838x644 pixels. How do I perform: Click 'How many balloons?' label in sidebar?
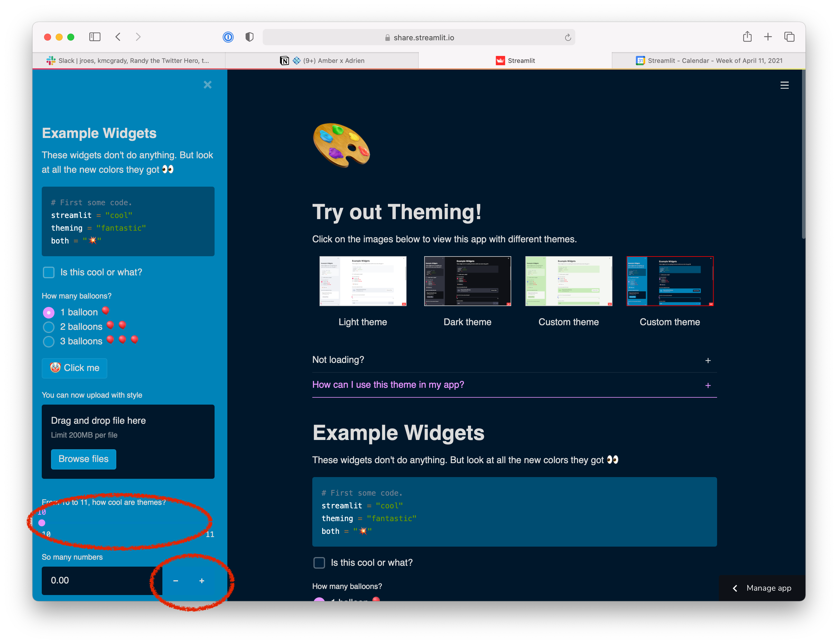point(77,296)
